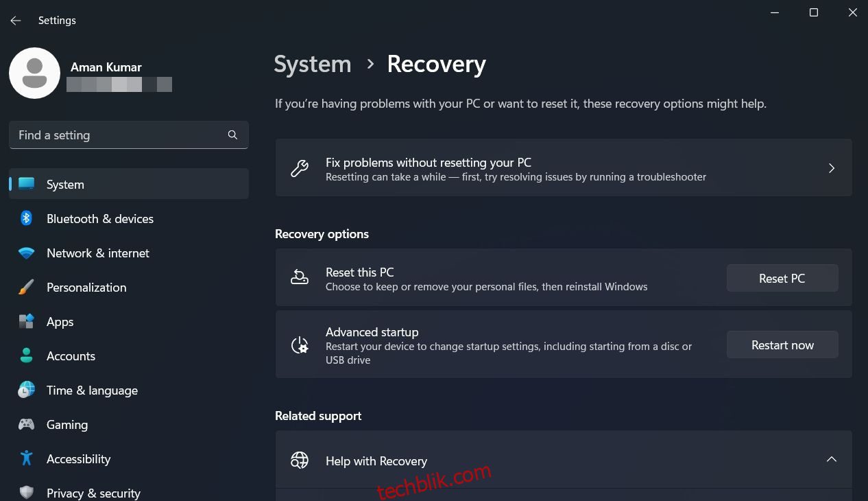Image resolution: width=868 pixels, height=501 pixels.
Task: Click the search magnifier icon
Action: pos(232,135)
